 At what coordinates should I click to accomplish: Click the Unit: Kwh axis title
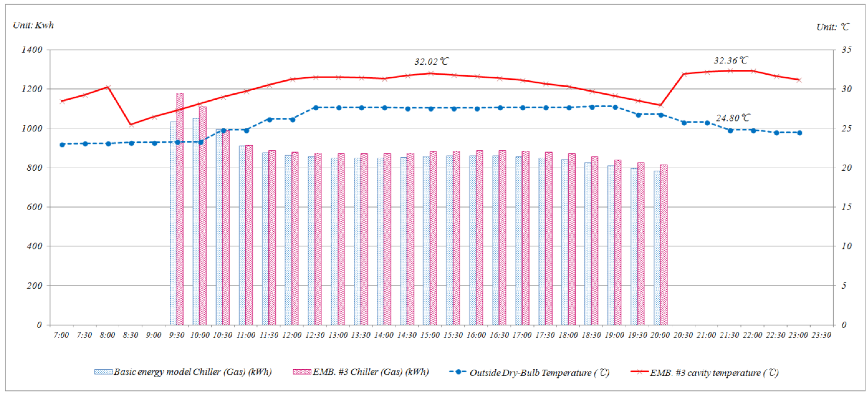pyautogui.click(x=33, y=25)
